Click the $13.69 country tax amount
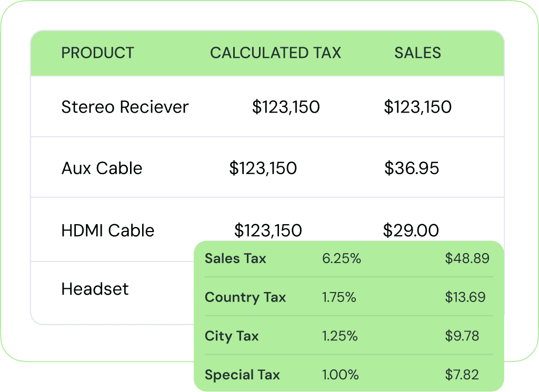Viewport: 539px width, 392px height. point(465,297)
